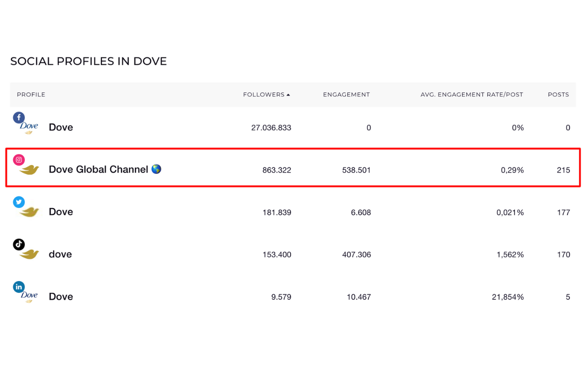Open the gold dove logo of the Twitter profile
This screenshot has height=373, width=588.
point(29,212)
